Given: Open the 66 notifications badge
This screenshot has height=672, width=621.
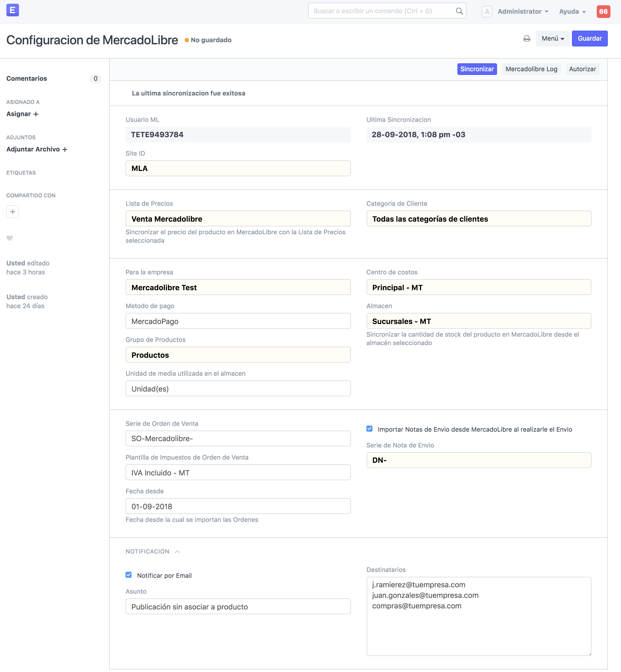Looking at the screenshot, I should pos(603,11).
